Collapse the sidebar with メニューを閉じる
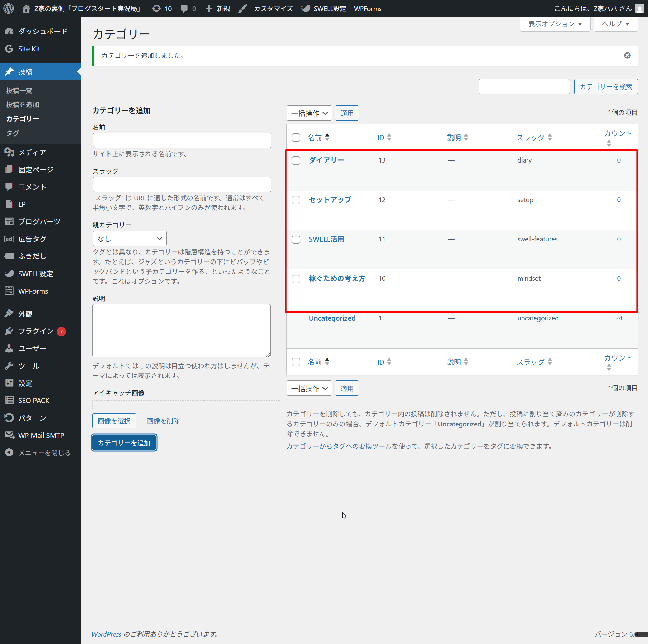Screen dimensions: 648x644 (44, 453)
